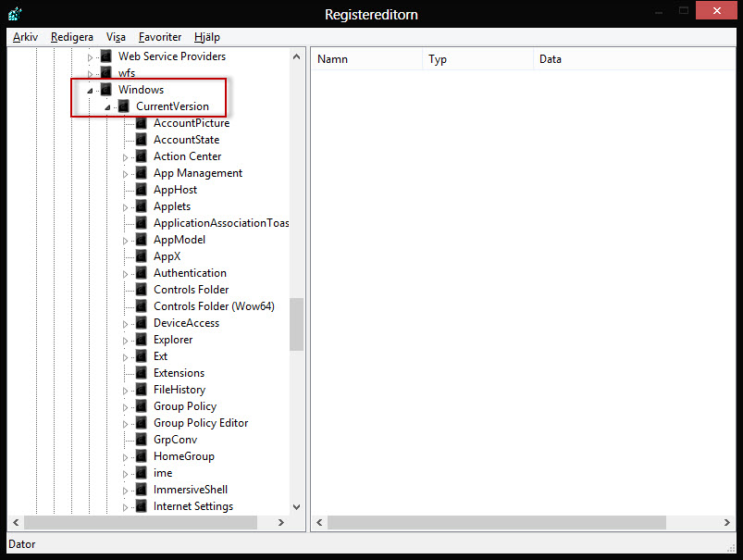Screen dimensions: 743x560
Task: Click the Typ column header
Action: tap(477, 59)
